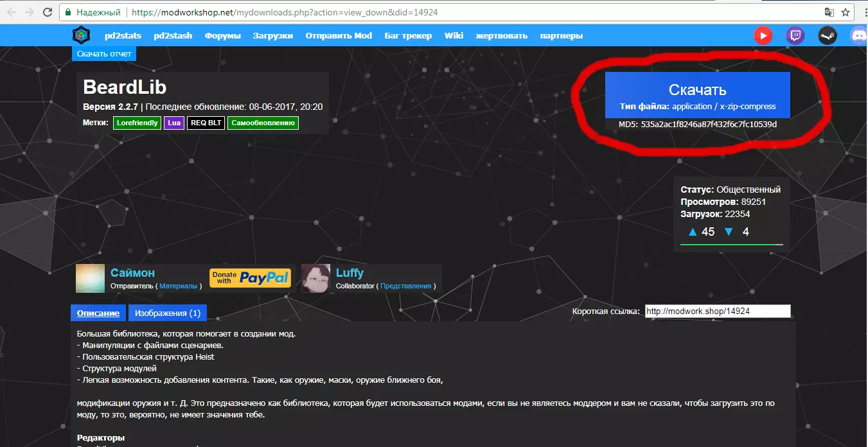Switch to the Изображения (1) tab

168,313
